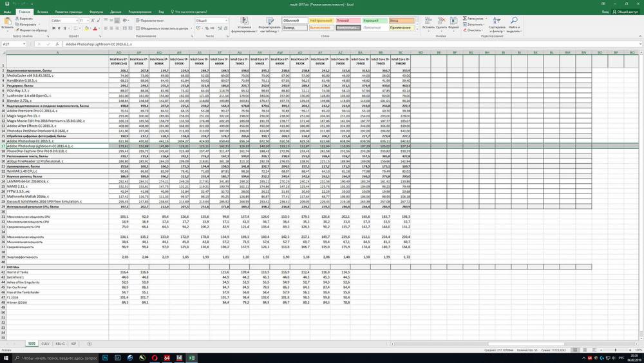Image resolution: width=644 pixels, height=363 pixels.
Task: Adjust the zoom slider in status bar
Action: click(x=615, y=350)
